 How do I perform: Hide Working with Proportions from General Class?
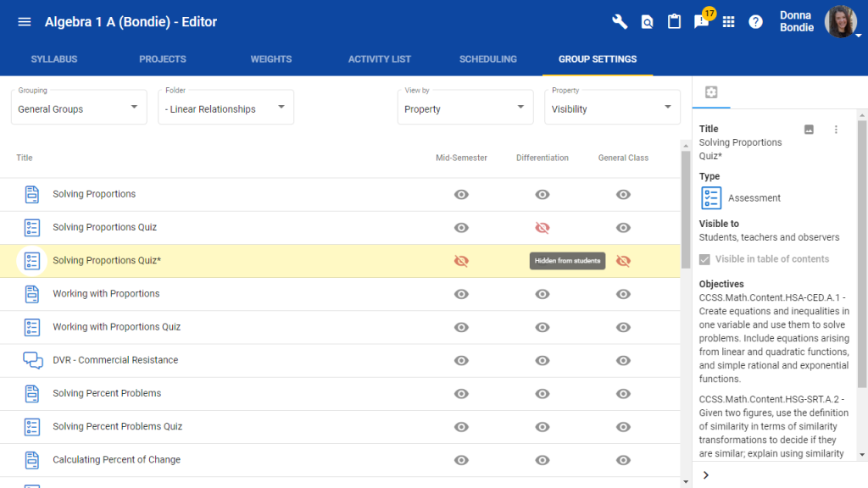coord(623,294)
